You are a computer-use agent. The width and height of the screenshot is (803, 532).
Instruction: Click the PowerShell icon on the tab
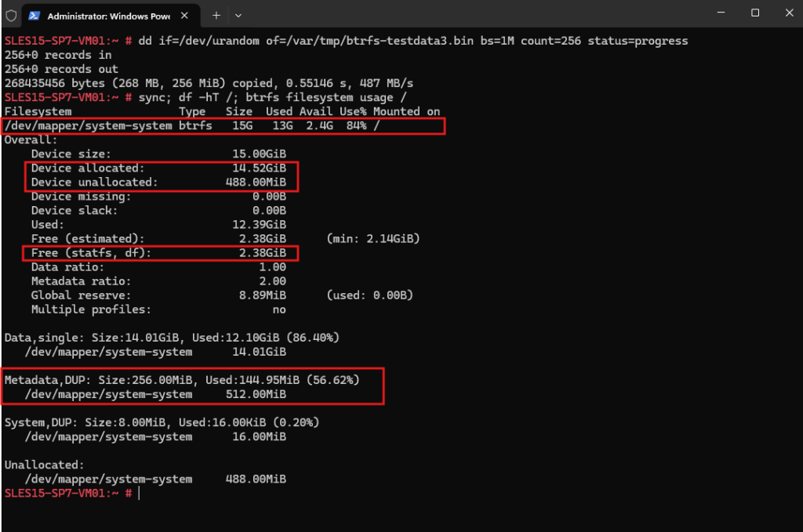tap(35, 16)
